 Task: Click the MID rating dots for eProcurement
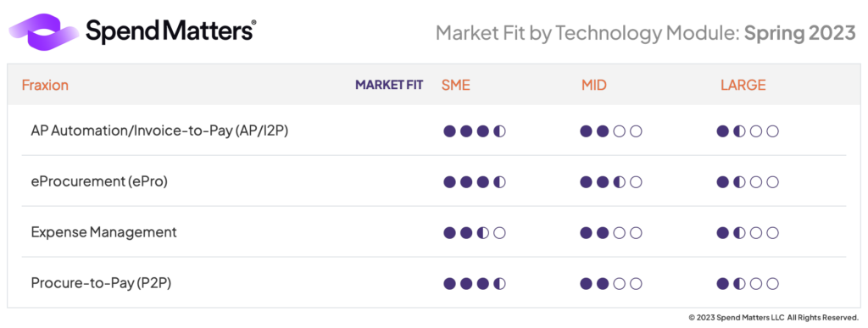pyautogui.click(x=611, y=182)
